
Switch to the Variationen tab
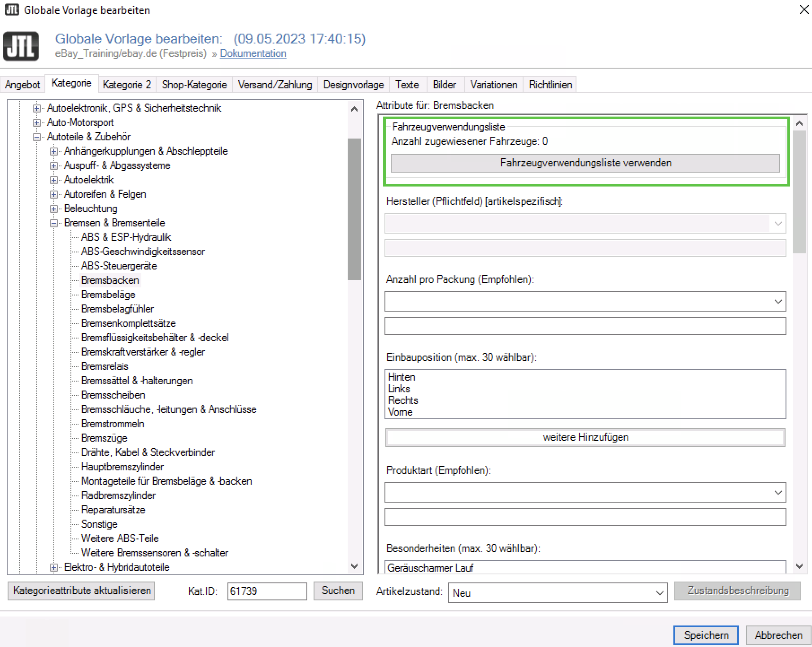(x=493, y=85)
